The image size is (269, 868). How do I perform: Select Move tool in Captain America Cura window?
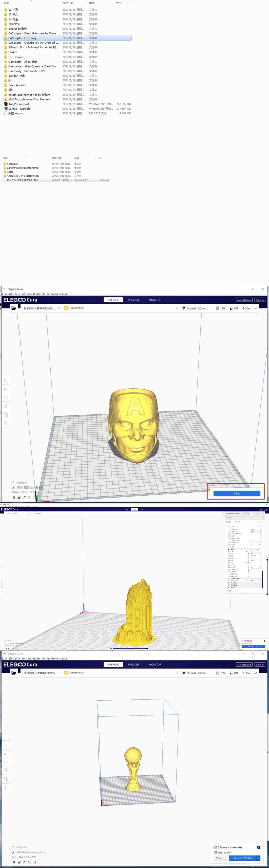tap(6, 380)
